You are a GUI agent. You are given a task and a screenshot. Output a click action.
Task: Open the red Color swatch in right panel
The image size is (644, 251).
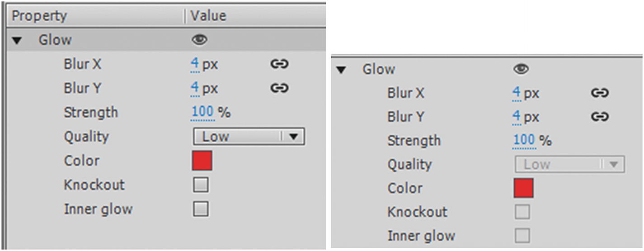pos(523,188)
